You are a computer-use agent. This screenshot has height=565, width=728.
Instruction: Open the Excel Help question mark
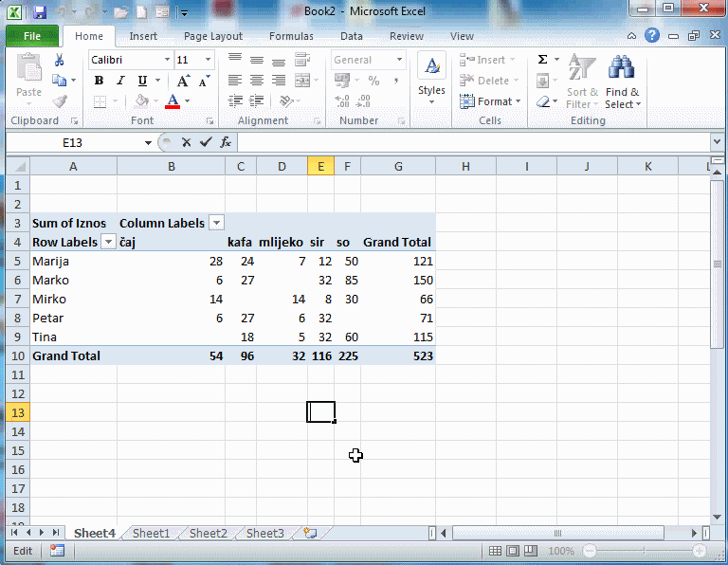[652, 36]
